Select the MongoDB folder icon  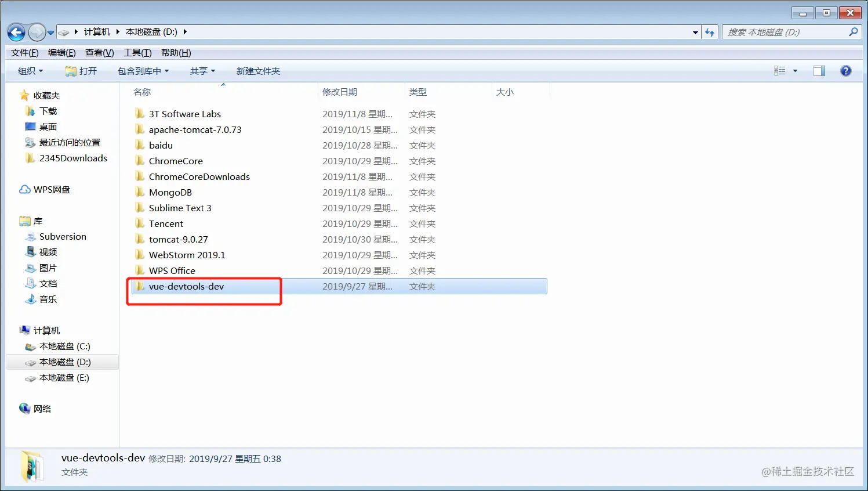click(x=140, y=192)
